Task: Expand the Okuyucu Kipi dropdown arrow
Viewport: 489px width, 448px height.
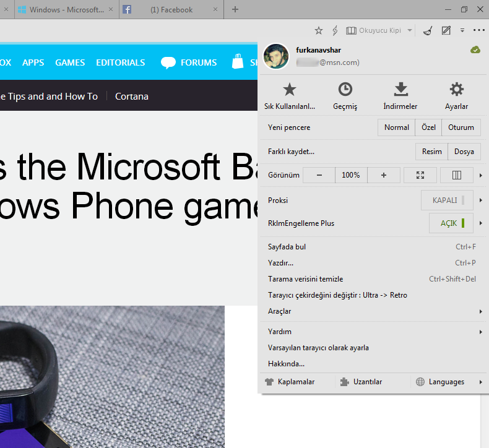Action: point(410,30)
